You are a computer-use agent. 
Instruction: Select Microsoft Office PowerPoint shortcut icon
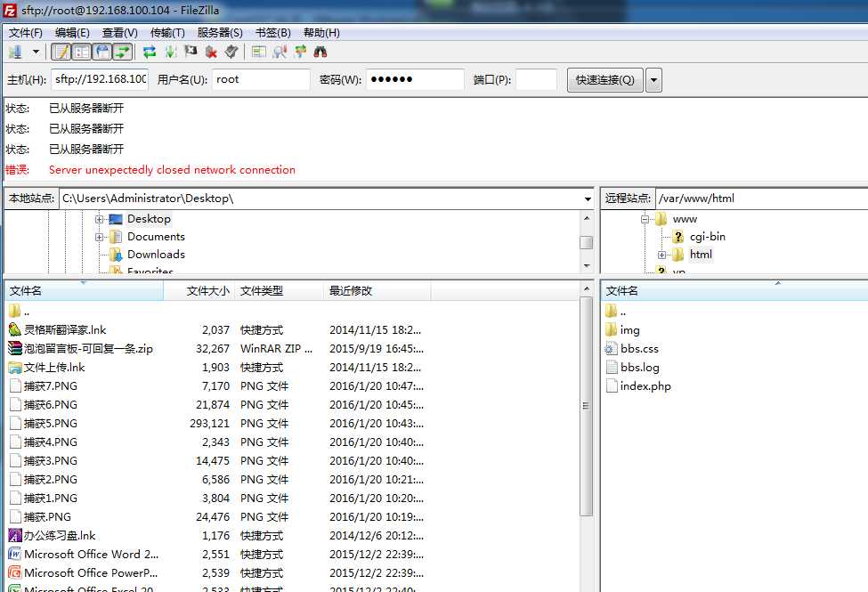(x=15, y=572)
